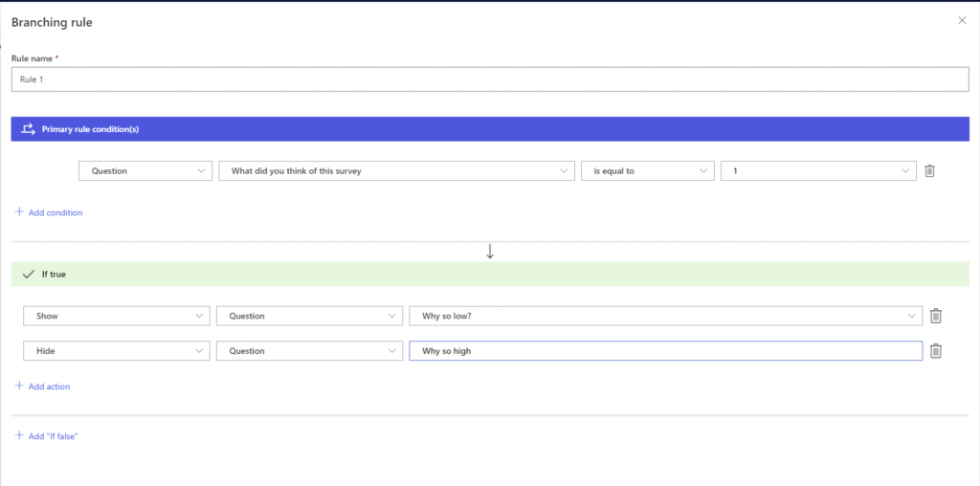The width and height of the screenshot is (980, 486).
Task: Open the condition type 'Question' dropdown
Action: 145,170
